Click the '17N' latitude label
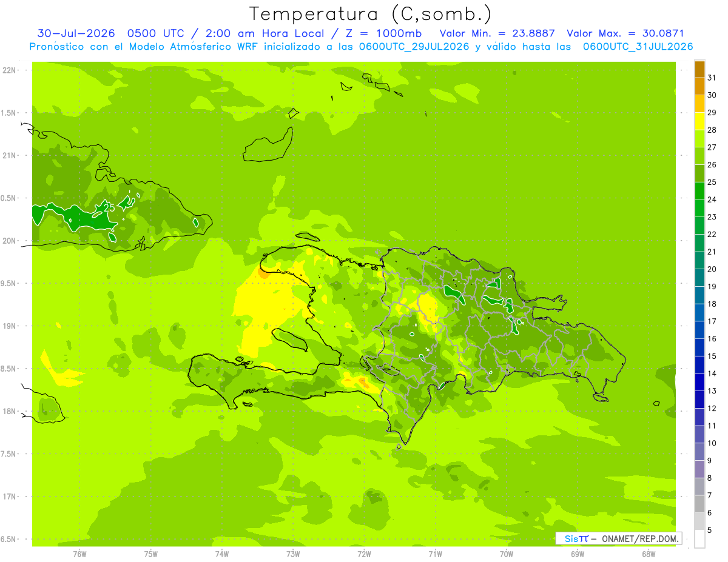Image resolution: width=728 pixels, height=562 pixels. tap(10, 497)
